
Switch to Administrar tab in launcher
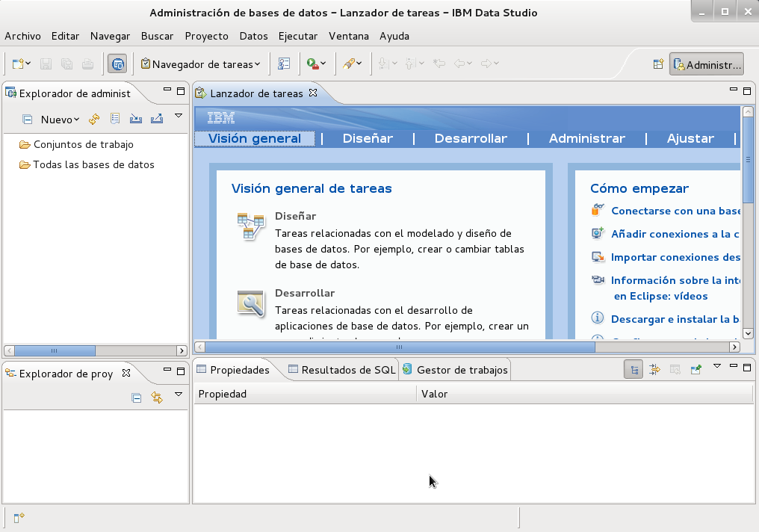pos(587,138)
